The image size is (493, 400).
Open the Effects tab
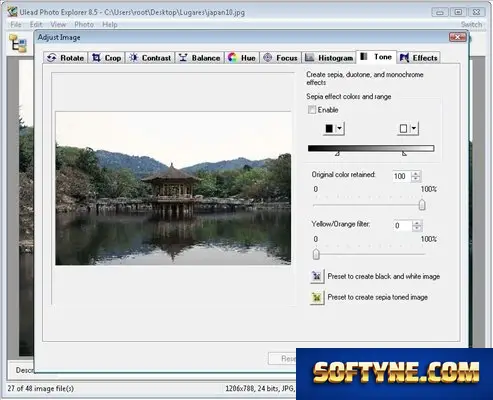[x=418, y=58]
